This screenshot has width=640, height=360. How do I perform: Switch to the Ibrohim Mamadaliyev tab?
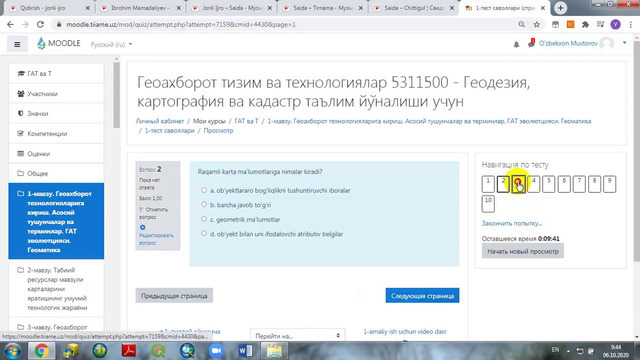tap(140, 8)
